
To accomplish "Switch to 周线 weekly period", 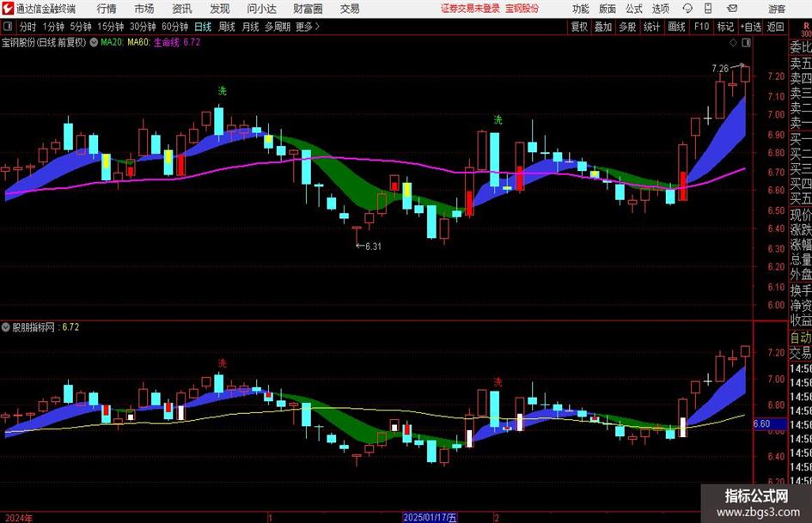I will click(226, 27).
